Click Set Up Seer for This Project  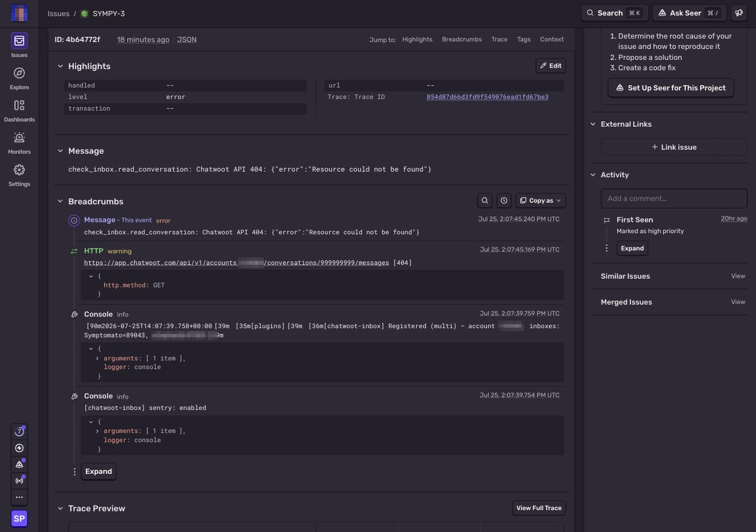tap(671, 88)
